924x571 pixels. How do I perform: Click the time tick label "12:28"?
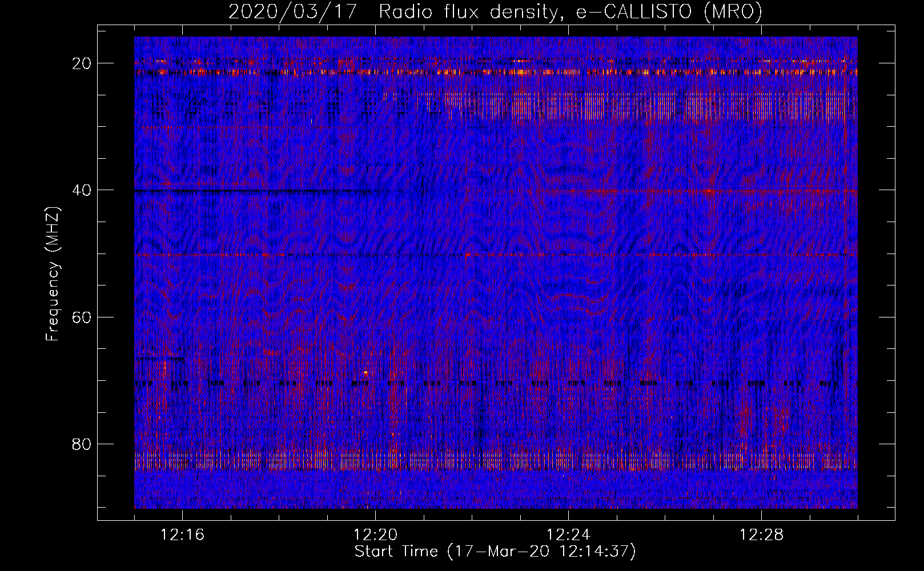coord(762,535)
